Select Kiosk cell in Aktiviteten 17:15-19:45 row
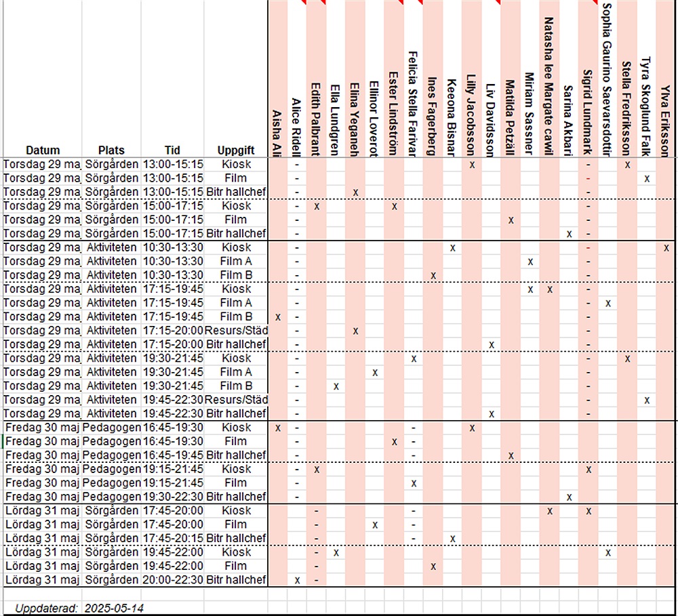Image resolution: width=678 pixels, height=616 pixels. (236, 289)
